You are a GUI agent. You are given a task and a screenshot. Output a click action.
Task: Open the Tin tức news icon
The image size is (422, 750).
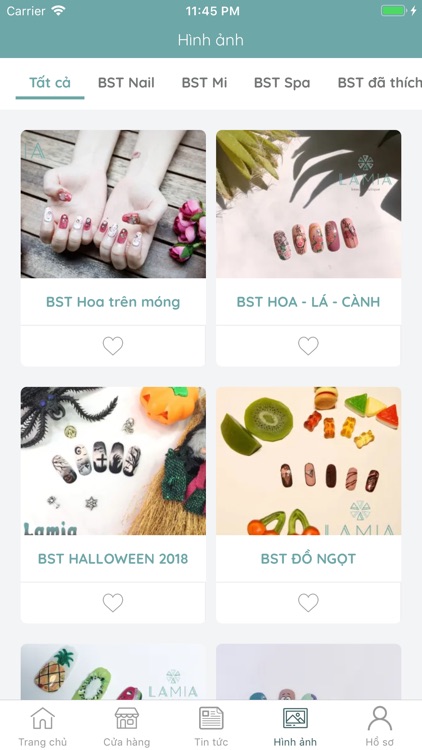click(x=211, y=718)
